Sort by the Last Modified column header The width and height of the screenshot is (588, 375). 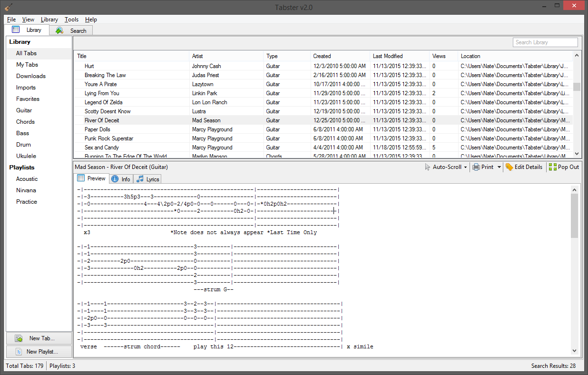point(400,56)
